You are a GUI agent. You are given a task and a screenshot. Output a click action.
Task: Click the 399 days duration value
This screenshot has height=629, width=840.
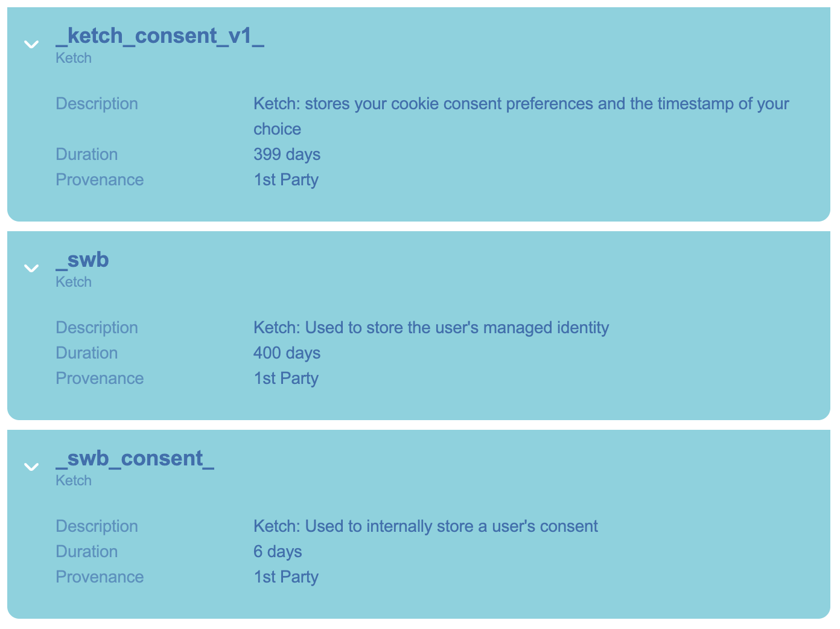click(287, 155)
